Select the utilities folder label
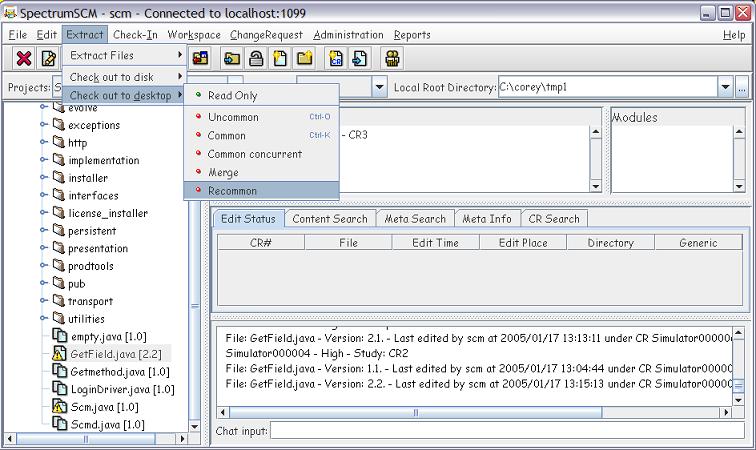 pyautogui.click(x=86, y=319)
